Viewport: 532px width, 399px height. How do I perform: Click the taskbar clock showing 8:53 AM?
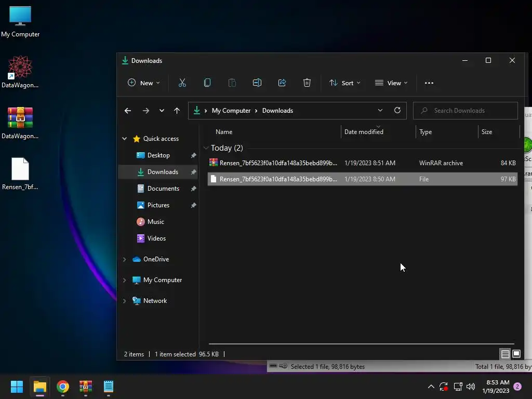pos(496,387)
